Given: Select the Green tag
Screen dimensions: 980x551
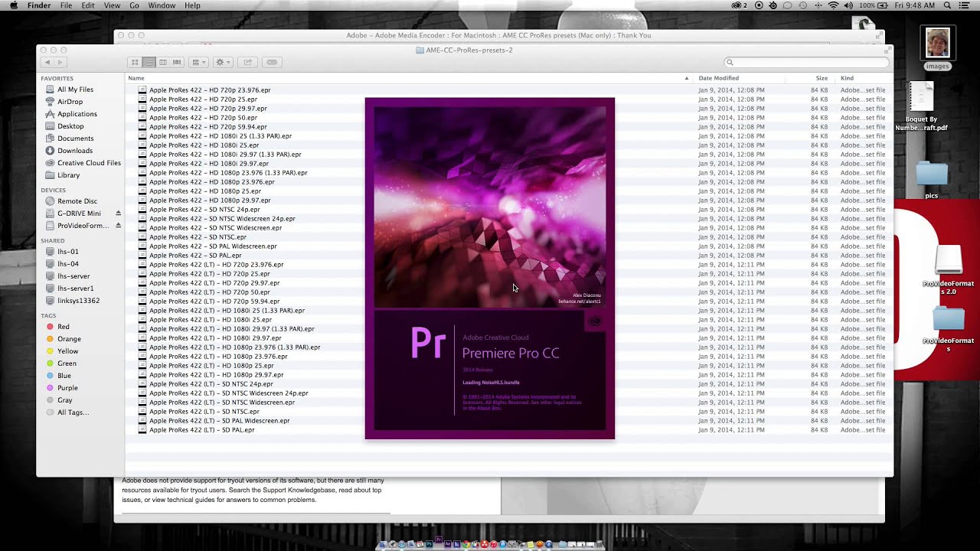Looking at the screenshot, I should [x=67, y=364].
